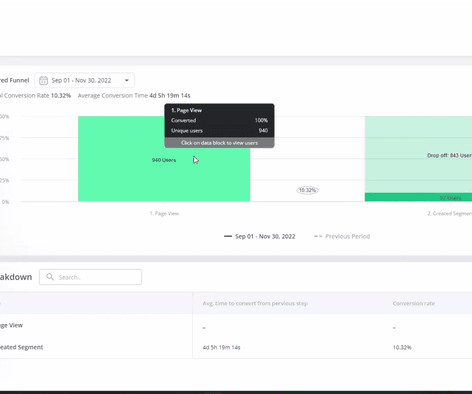The width and height of the screenshot is (472, 394).
Task: Click the tooltip's view users hint bar
Action: coord(219,143)
